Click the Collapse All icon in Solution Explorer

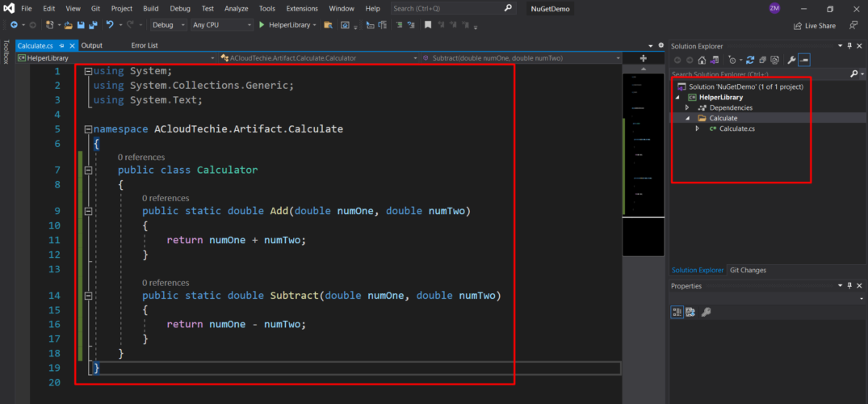click(761, 60)
